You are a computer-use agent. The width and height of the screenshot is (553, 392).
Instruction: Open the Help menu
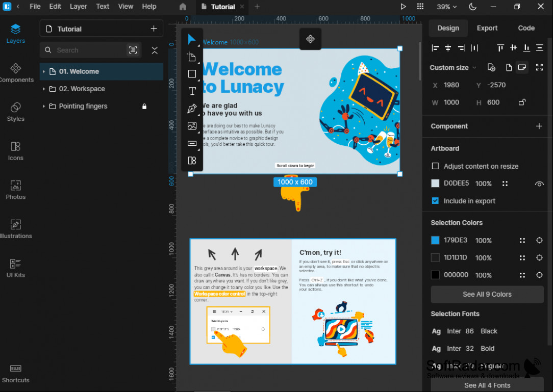[149, 7]
